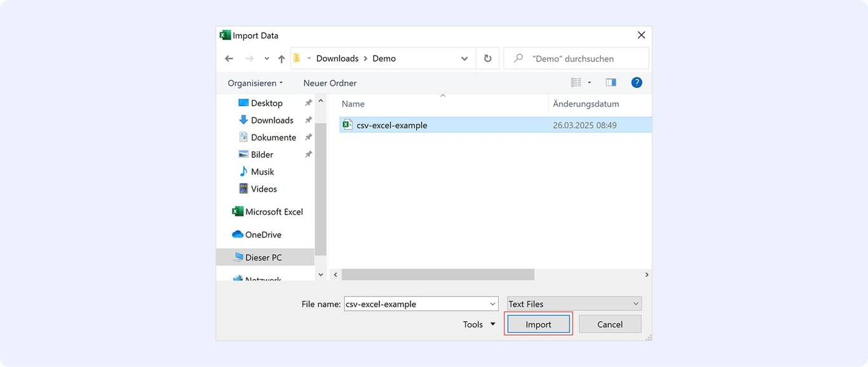Screen dimensions: 868x367
Task: Click the navigation pane vertical scrollbar thumb
Action: pyautogui.click(x=320, y=189)
